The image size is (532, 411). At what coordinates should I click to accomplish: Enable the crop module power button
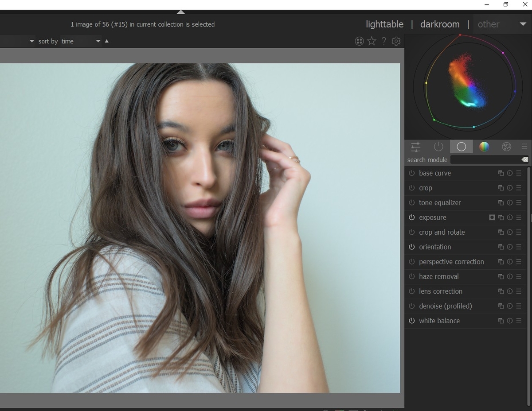coord(411,188)
